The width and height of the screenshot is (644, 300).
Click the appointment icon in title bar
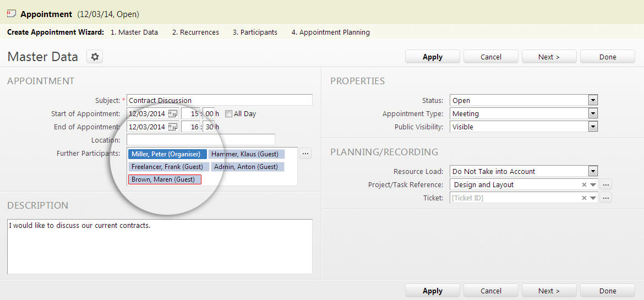[x=12, y=14]
